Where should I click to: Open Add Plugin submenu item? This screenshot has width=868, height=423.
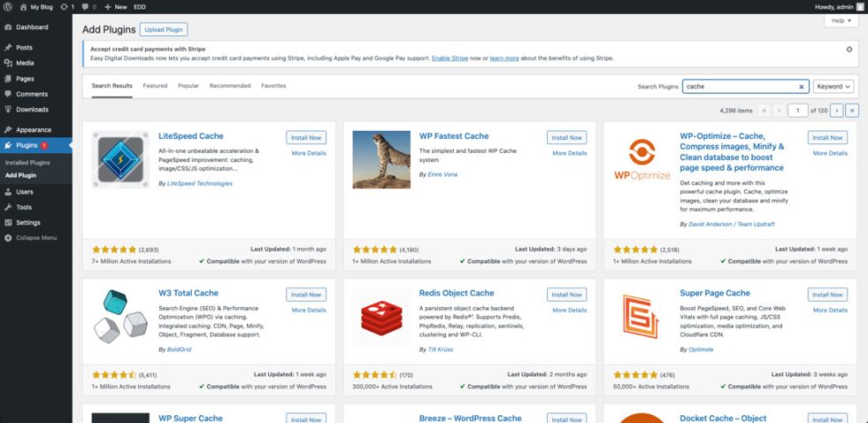[20, 175]
